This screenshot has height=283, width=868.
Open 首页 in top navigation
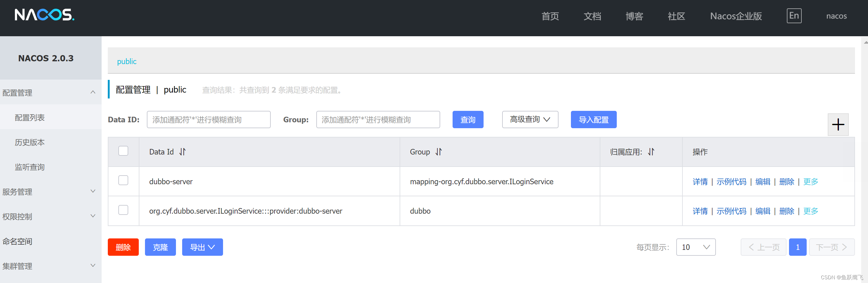click(550, 16)
